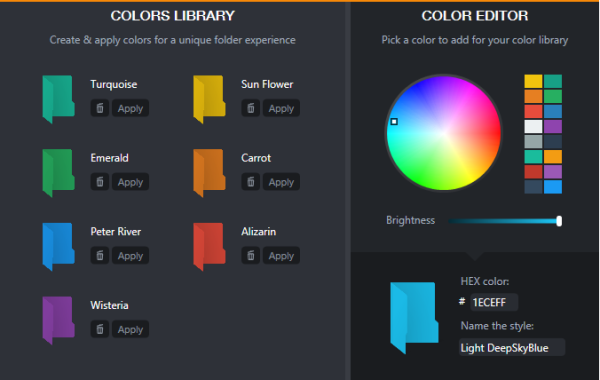The height and width of the screenshot is (380, 600).
Task: Click the Carrot color name
Action: (x=256, y=158)
